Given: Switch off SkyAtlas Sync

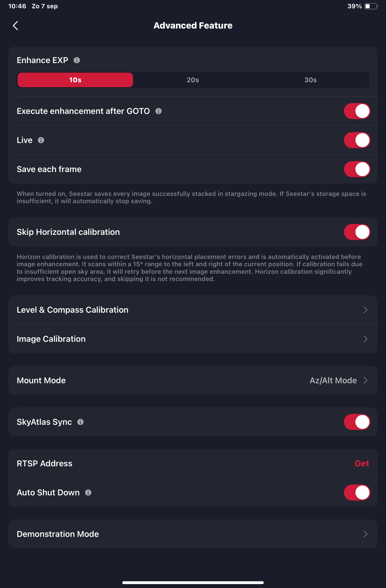Looking at the screenshot, I should click(357, 422).
